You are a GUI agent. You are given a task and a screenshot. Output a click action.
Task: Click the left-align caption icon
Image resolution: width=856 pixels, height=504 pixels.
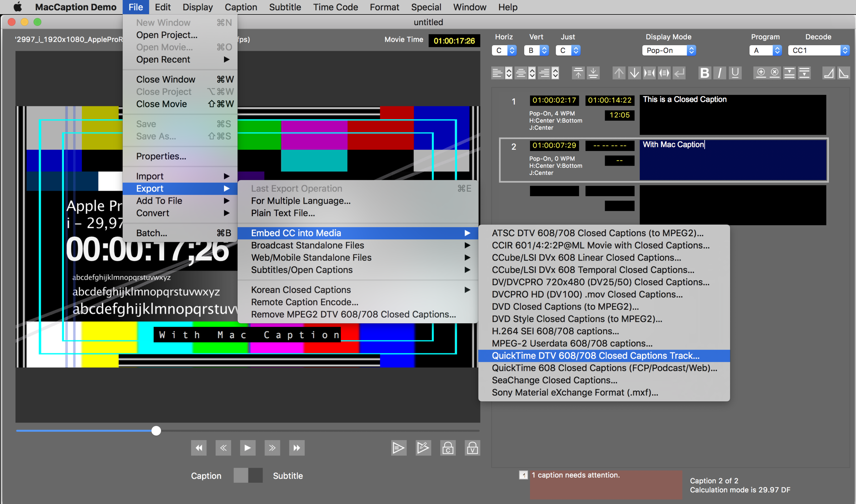click(497, 73)
